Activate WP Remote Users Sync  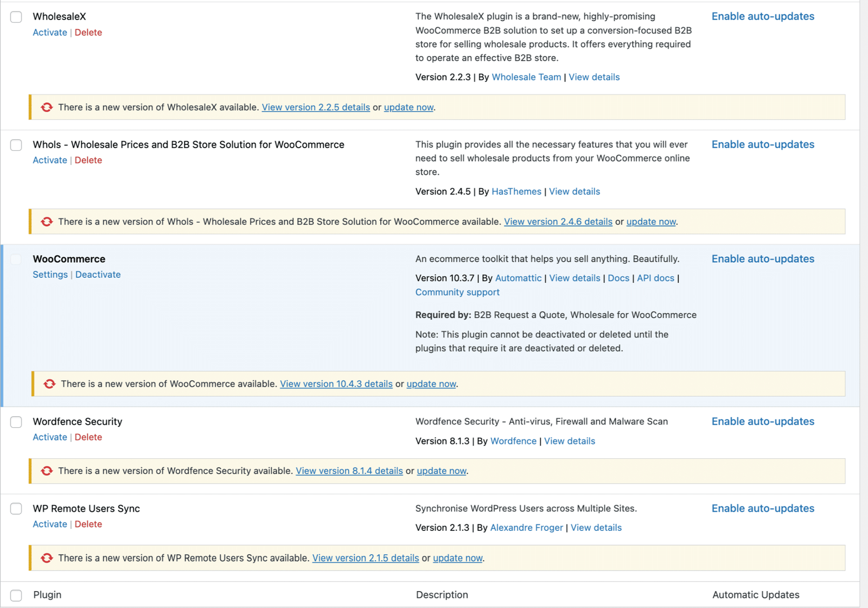50,524
